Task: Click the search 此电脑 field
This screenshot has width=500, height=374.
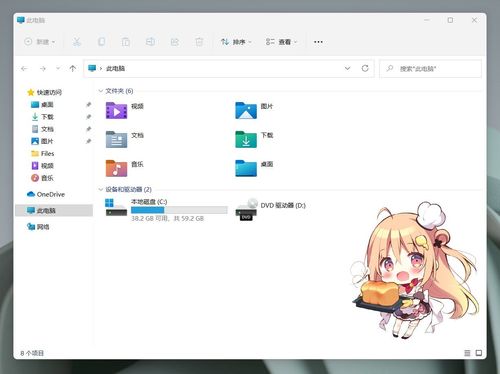Action: pyautogui.click(x=430, y=69)
